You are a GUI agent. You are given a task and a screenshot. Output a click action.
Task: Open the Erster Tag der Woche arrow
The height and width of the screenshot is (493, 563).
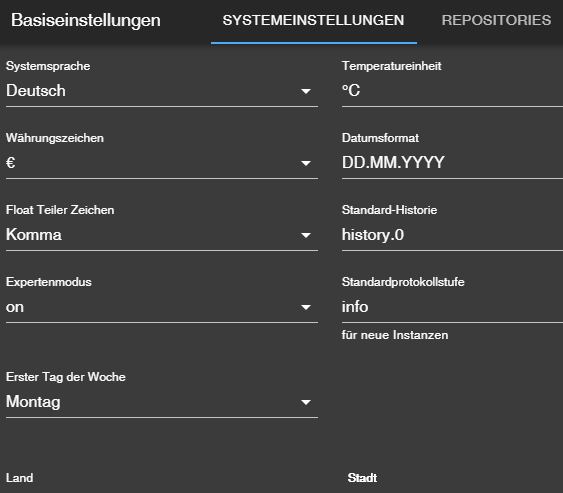[306, 403]
